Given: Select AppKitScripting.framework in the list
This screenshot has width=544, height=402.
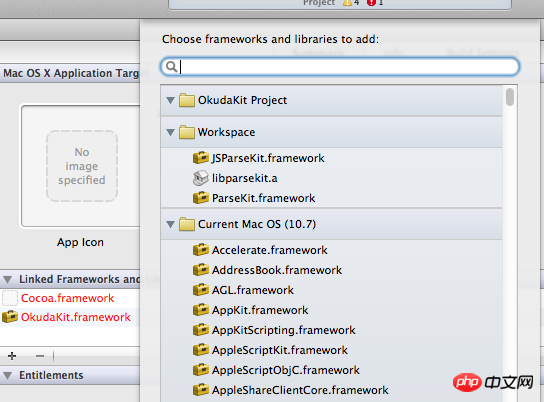Looking at the screenshot, I should [x=331, y=330].
